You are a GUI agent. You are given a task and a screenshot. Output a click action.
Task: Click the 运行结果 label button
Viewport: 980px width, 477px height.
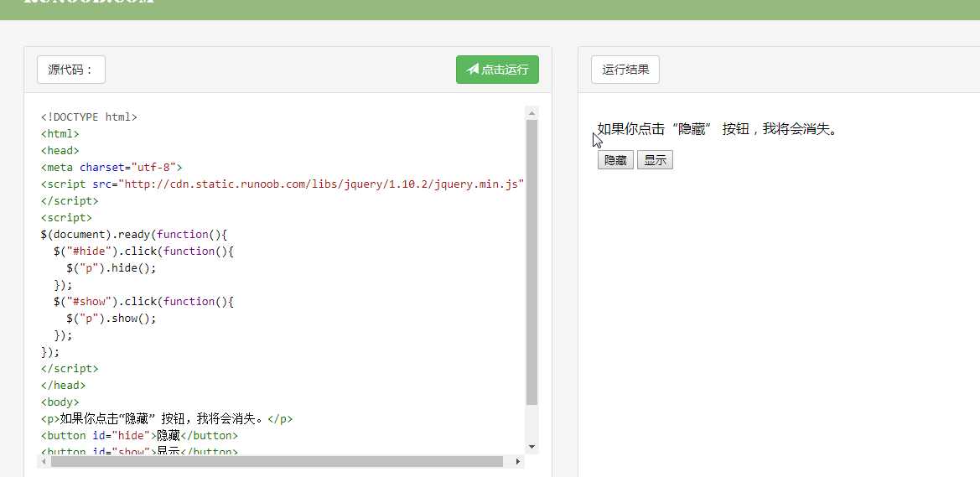pos(625,70)
